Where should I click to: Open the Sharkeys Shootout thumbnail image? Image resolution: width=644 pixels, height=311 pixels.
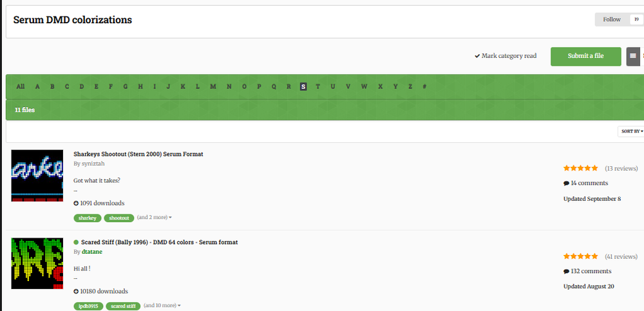[37, 175]
